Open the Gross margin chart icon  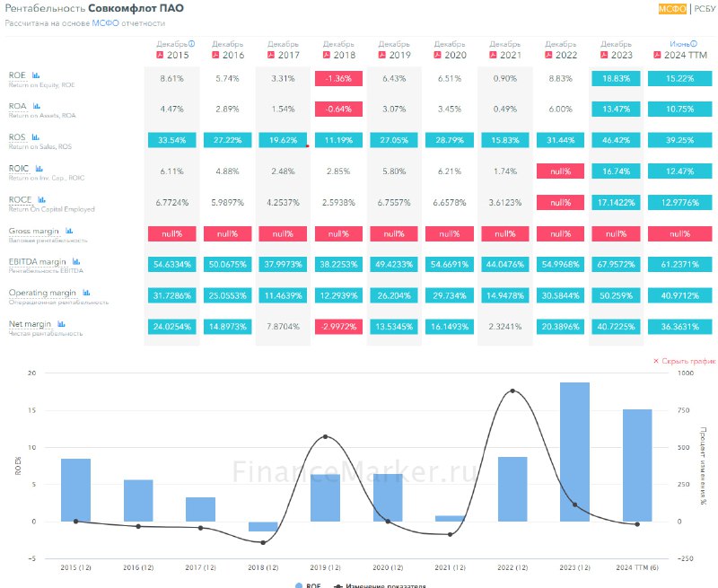click(69, 231)
